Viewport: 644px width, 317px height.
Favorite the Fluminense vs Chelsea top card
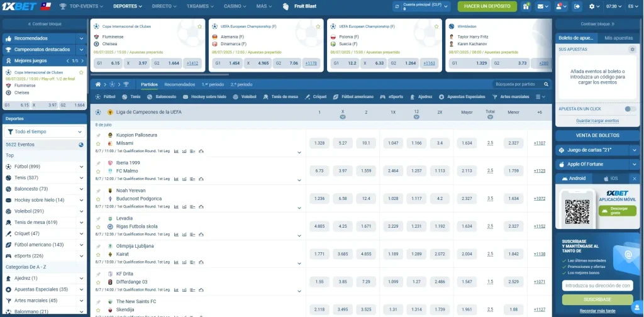tap(199, 26)
